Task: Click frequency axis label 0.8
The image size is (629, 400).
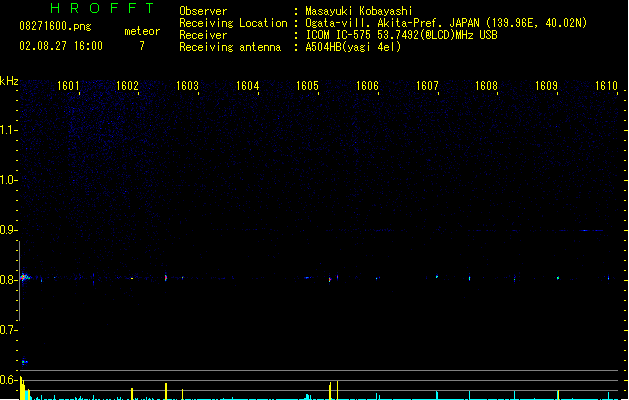Action: pyautogui.click(x=8, y=280)
